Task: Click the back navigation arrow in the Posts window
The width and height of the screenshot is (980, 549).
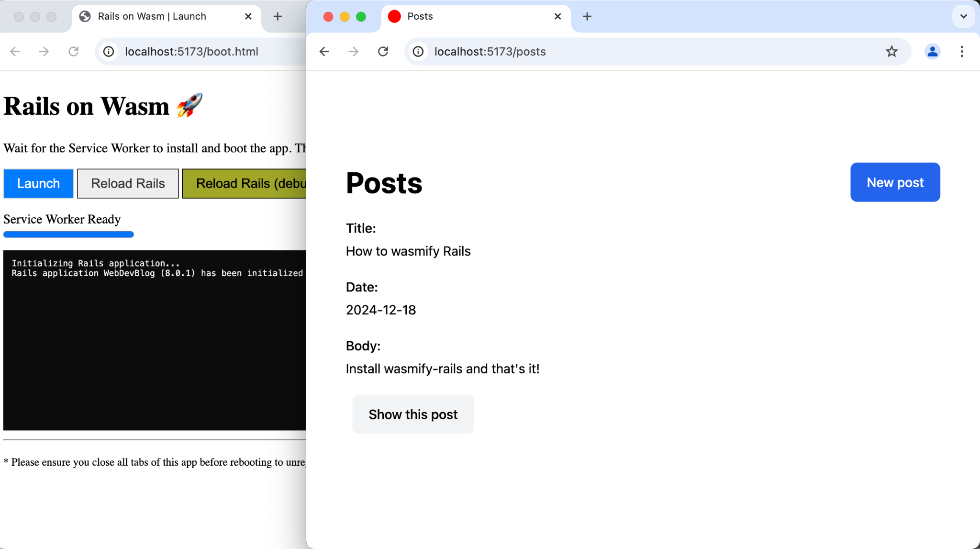Action: click(324, 51)
